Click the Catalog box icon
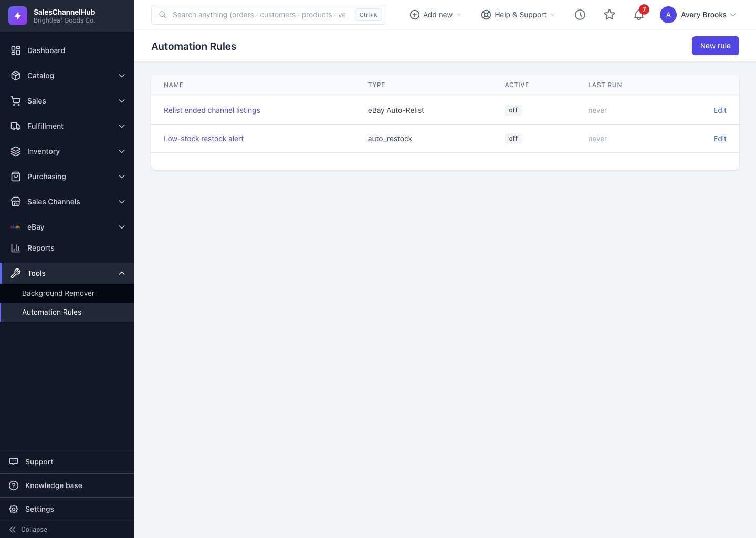756x538 pixels. [x=16, y=76]
